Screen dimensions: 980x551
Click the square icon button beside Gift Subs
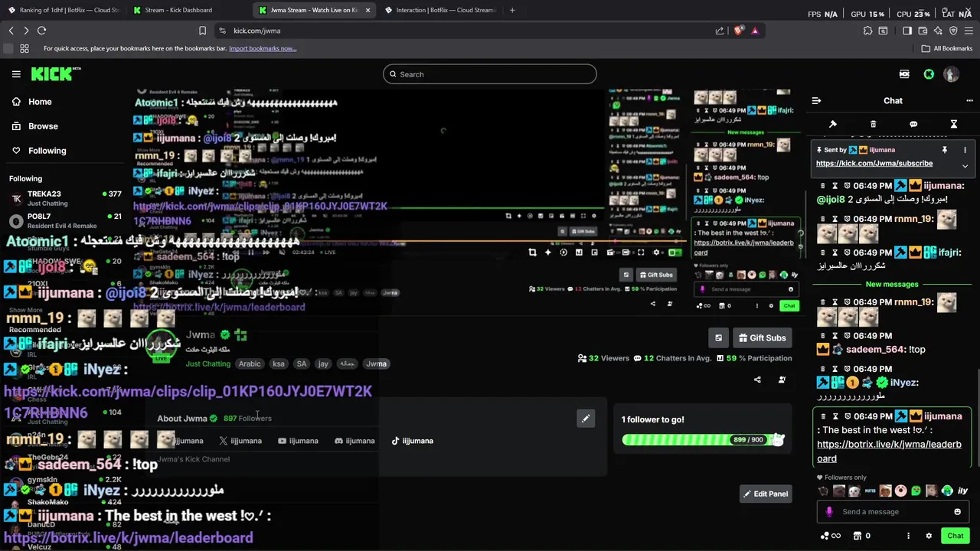pyautogui.click(x=718, y=337)
